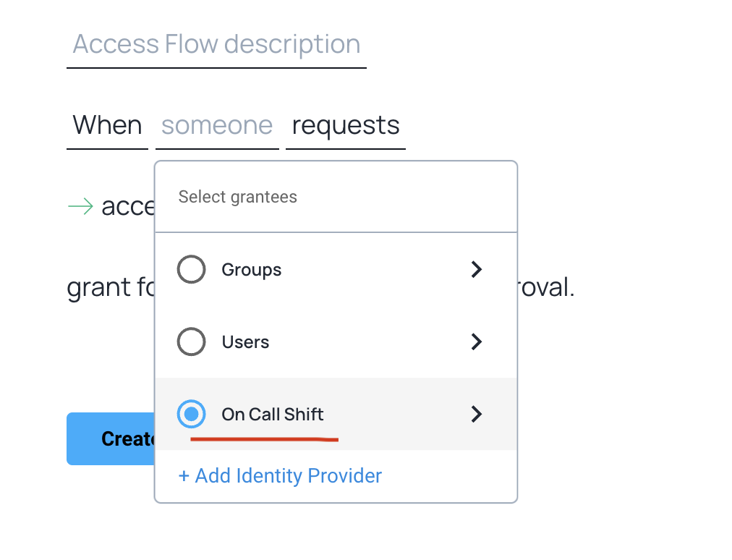Click the "When" trigger word
This screenshot has height=560, width=732.
(x=107, y=126)
